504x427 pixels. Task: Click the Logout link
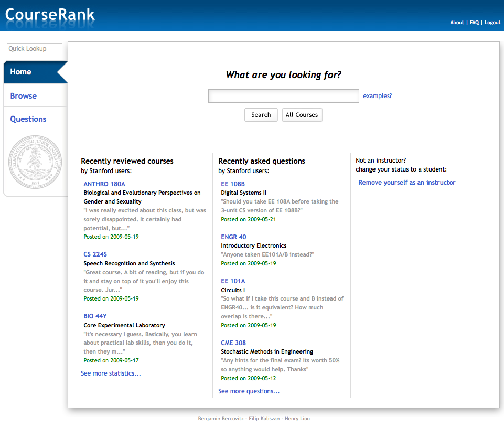coord(492,23)
